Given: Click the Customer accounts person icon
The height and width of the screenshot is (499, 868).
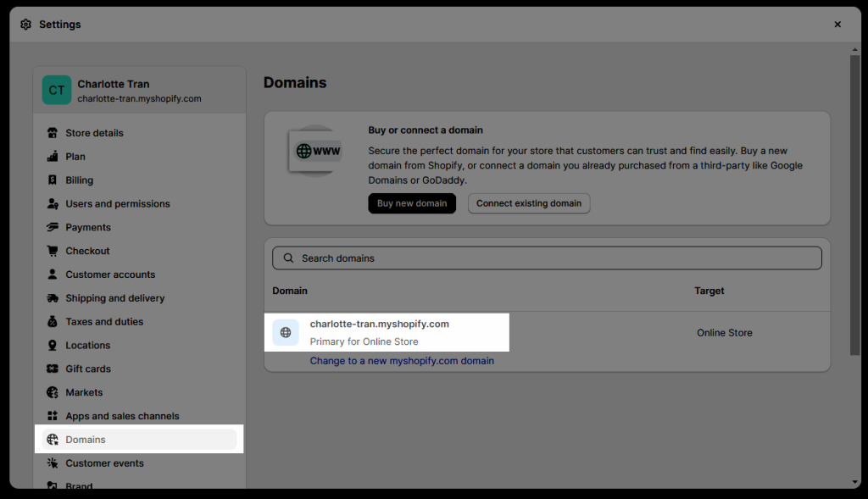Looking at the screenshot, I should [x=53, y=274].
